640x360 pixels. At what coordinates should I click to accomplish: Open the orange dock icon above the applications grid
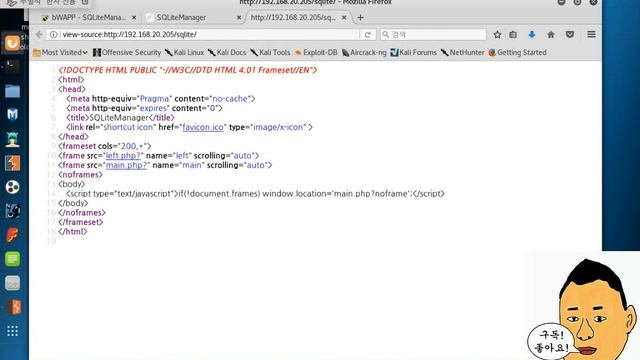12,307
